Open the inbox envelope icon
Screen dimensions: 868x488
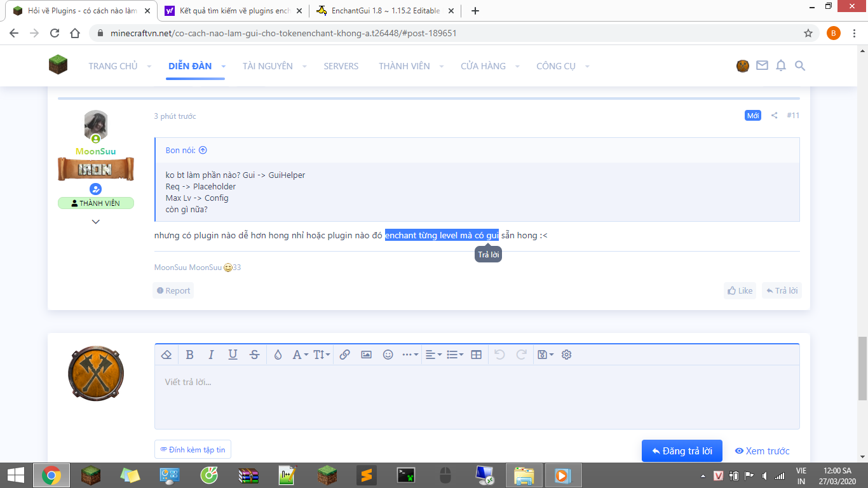pyautogui.click(x=762, y=65)
